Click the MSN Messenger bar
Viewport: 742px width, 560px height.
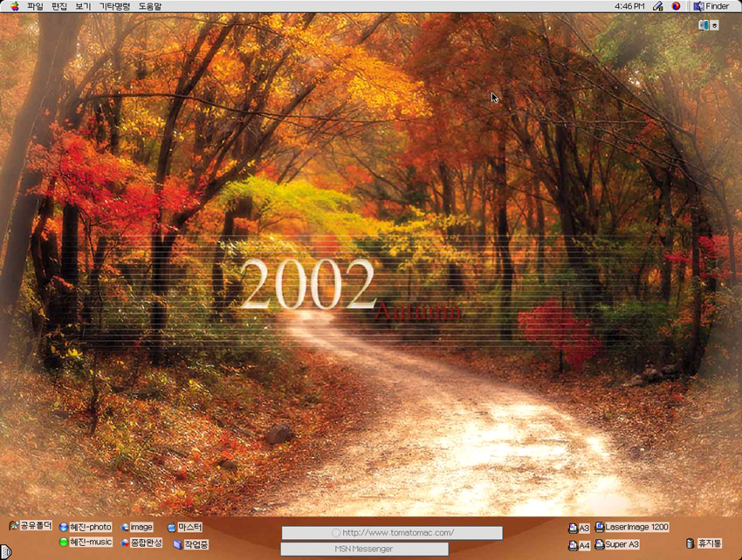[364, 550]
